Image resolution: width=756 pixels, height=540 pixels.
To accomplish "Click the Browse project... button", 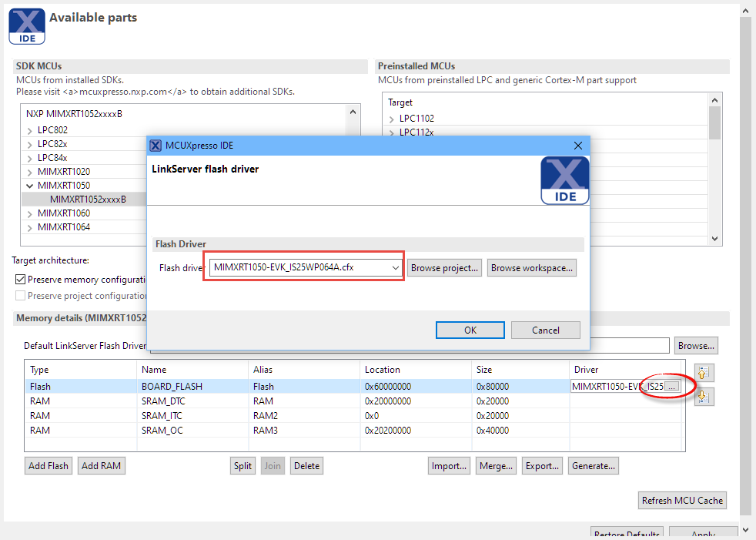I will (x=445, y=268).
